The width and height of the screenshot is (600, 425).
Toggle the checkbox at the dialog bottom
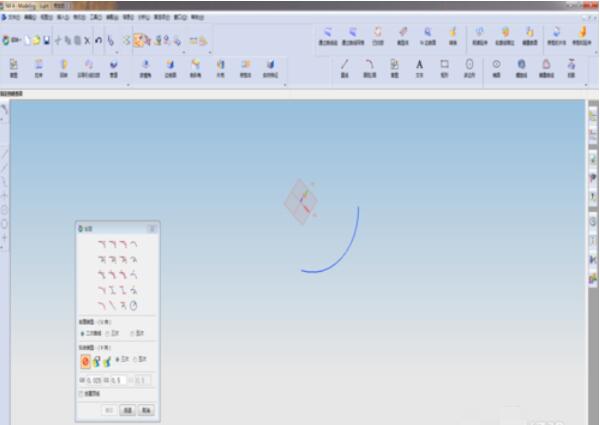[81, 395]
